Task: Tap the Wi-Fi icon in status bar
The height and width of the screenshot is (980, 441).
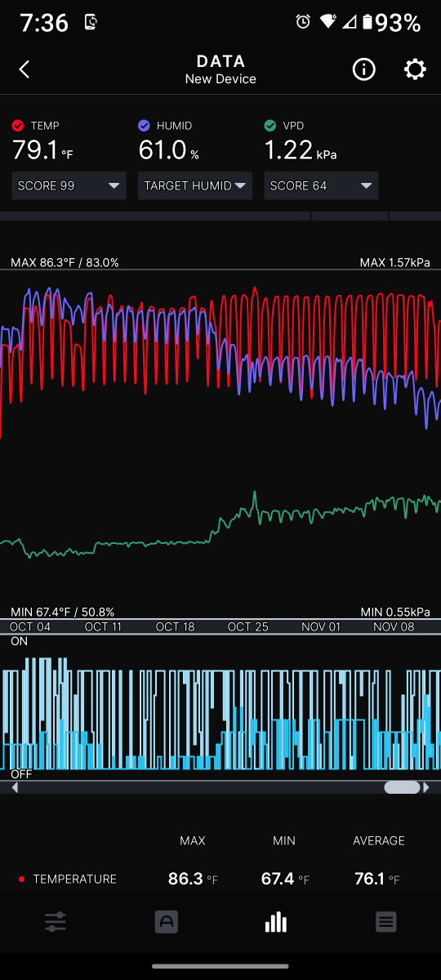Action: point(327,23)
